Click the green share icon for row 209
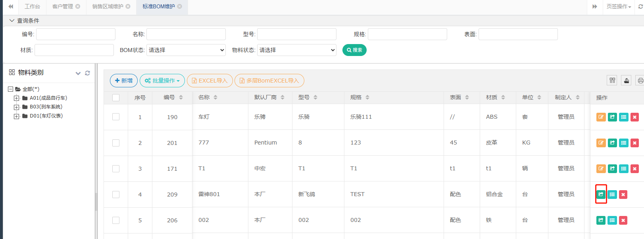Viewport: 644px width, 239px height. pyautogui.click(x=601, y=195)
